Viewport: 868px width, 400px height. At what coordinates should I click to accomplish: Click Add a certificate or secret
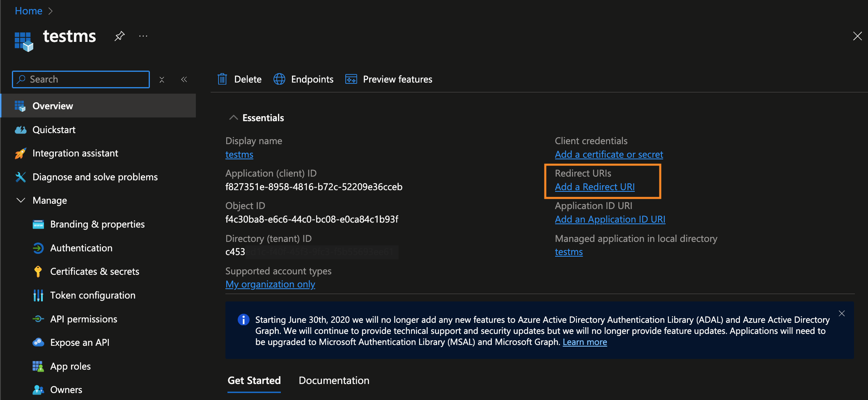pyautogui.click(x=609, y=154)
